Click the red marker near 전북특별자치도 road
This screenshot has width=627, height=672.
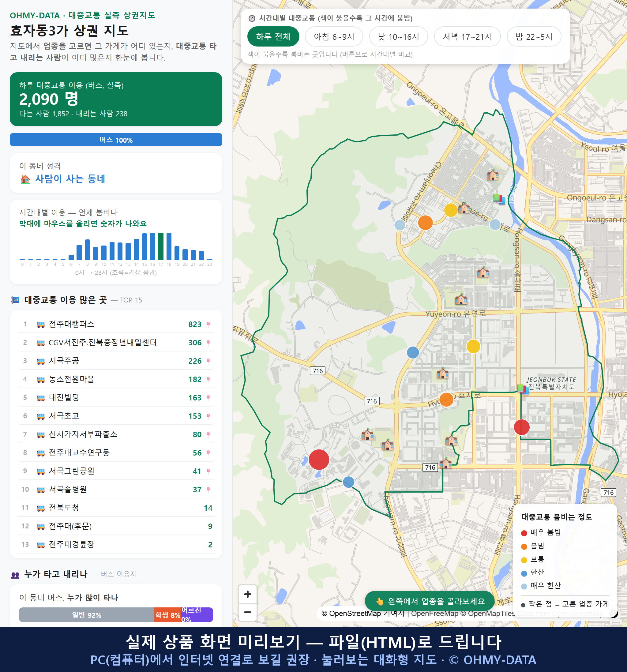[522, 427]
